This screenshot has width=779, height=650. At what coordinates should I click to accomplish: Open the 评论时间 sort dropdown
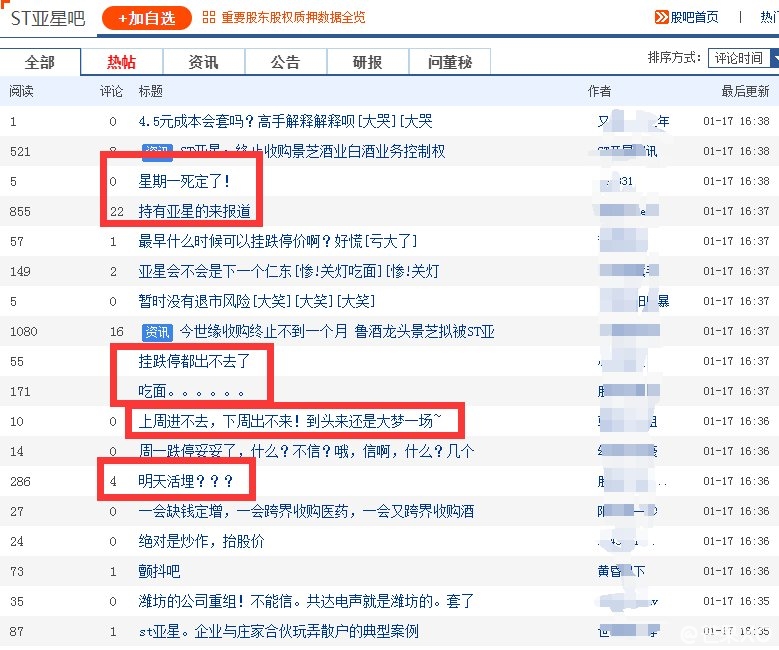[x=743, y=58]
